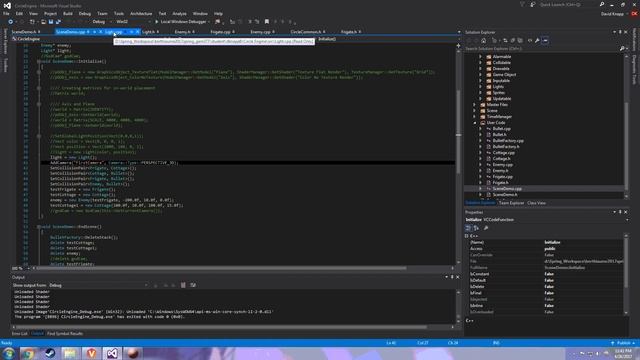Image resolution: width=640 pixels, height=360 pixels.
Task: Toggle the Preview Selected Items icon
Action: click(x=545, y=40)
